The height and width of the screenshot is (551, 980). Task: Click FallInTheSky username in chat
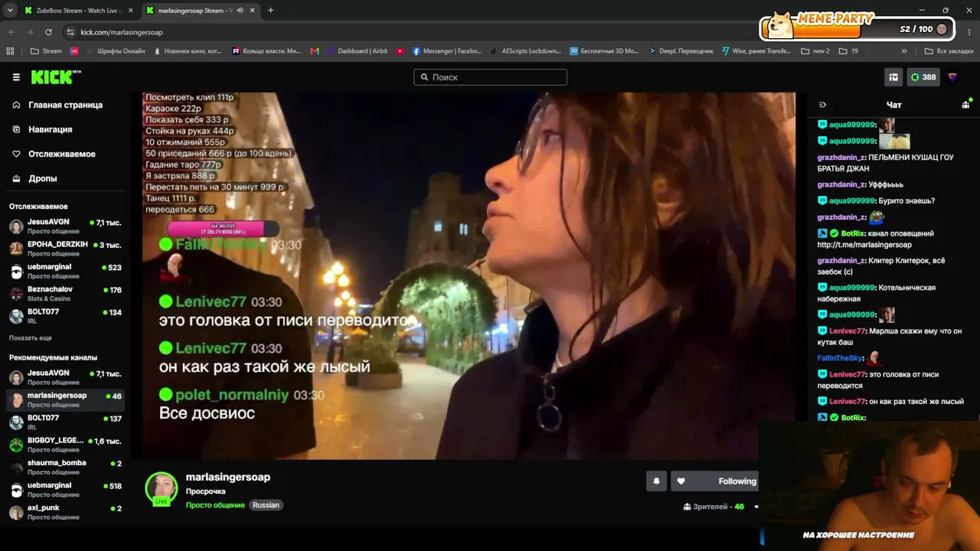point(840,358)
